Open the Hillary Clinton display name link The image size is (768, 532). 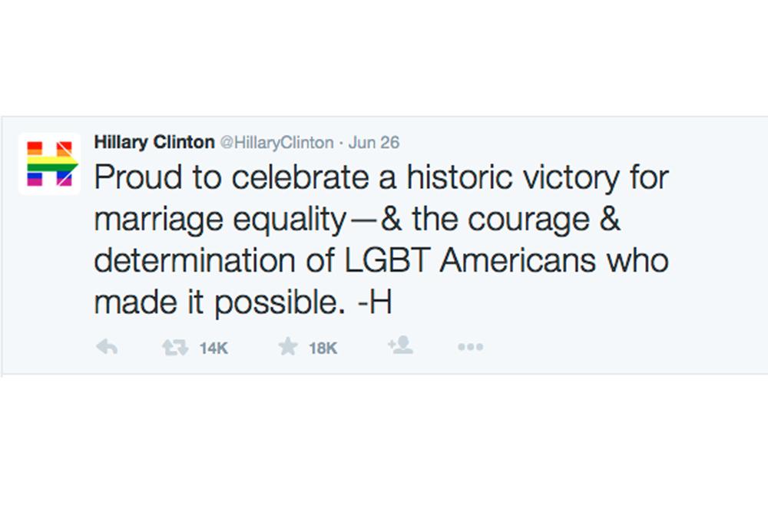pyautogui.click(x=154, y=143)
